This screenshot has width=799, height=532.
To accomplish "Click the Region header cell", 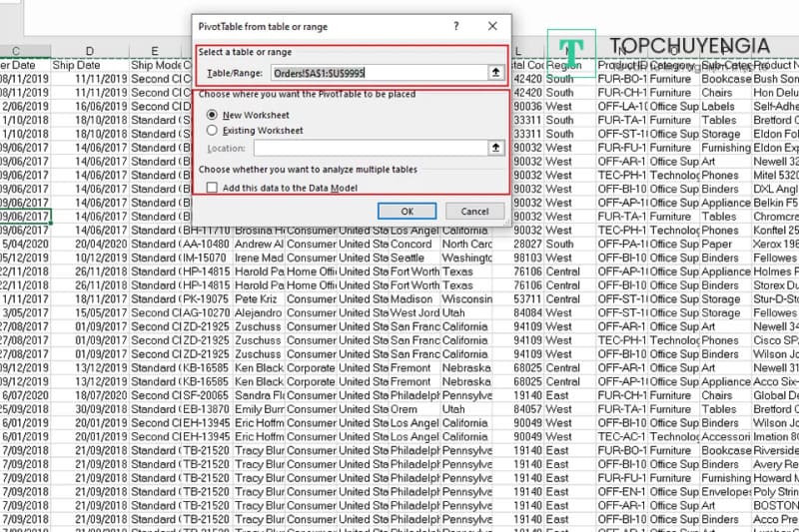I will click(x=564, y=65).
